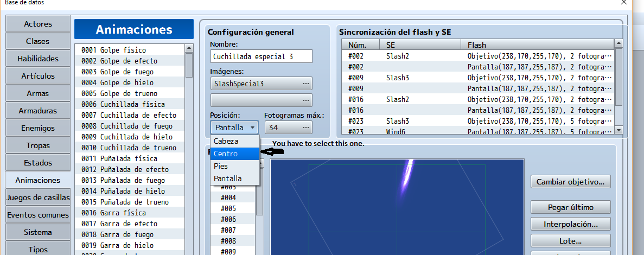Screen dimensions: 644x255
Task: Select animation 0005 Golpe de trueno
Action: [x=130, y=94]
